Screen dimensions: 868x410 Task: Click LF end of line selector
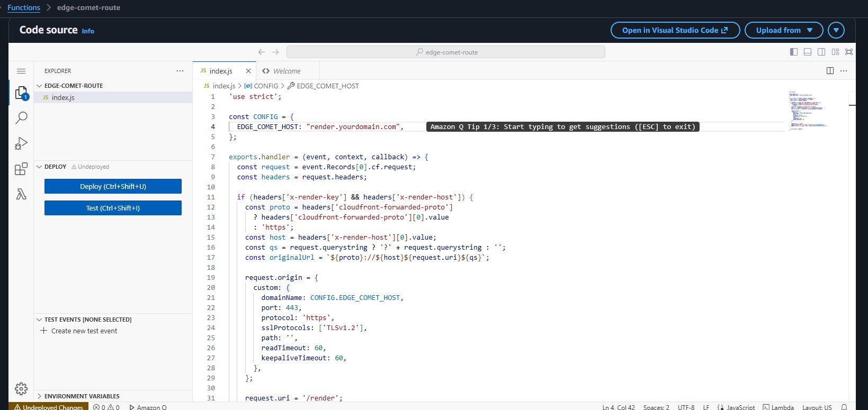(706, 407)
